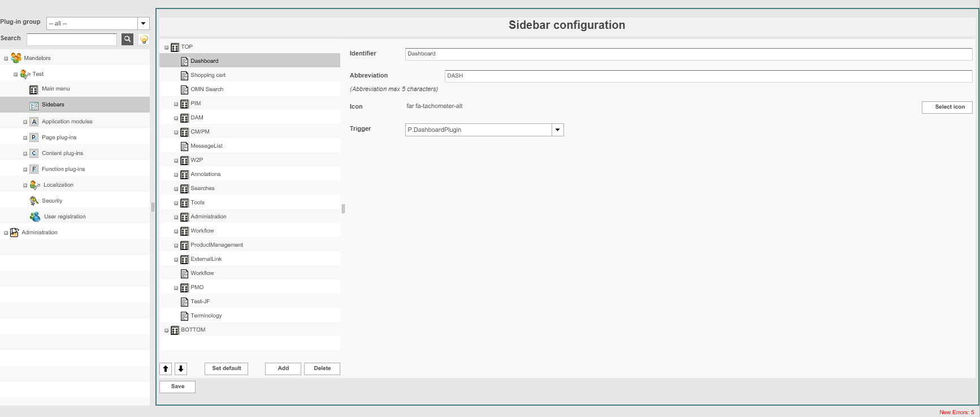The width and height of the screenshot is (980, 417).
Task: Click the lightbulb hint icon
Action: pyautogui.click(x=144, y=39)
